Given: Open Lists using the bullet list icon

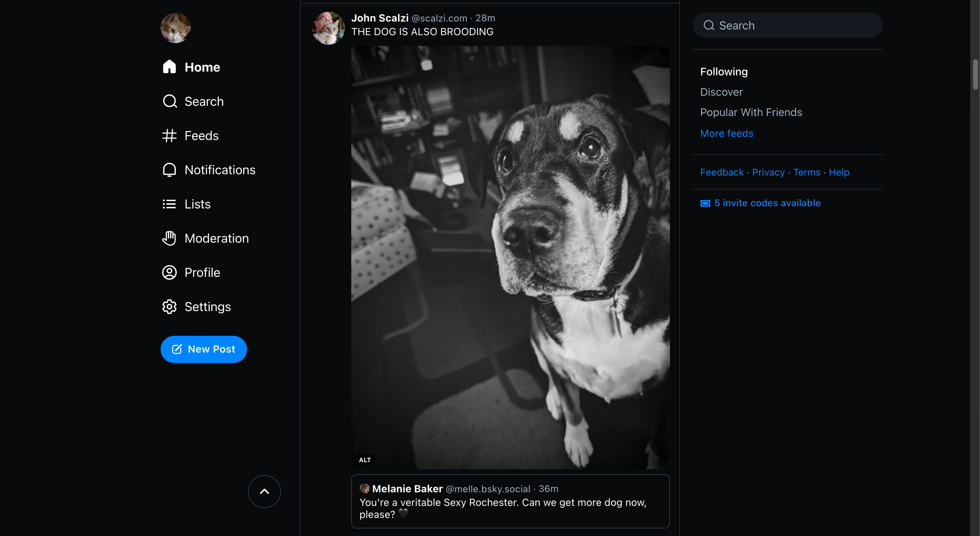Looking at the screenshot, I should (x=169, y=204).
